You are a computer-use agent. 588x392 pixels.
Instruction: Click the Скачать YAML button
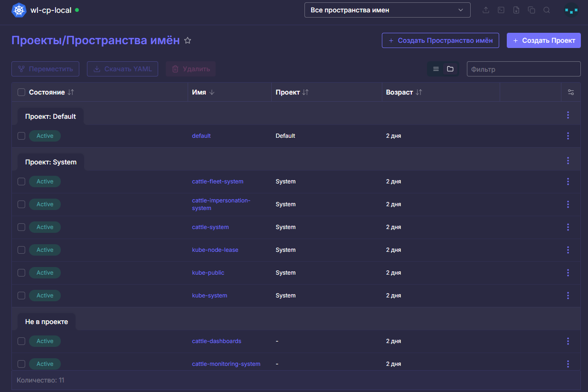123,69
